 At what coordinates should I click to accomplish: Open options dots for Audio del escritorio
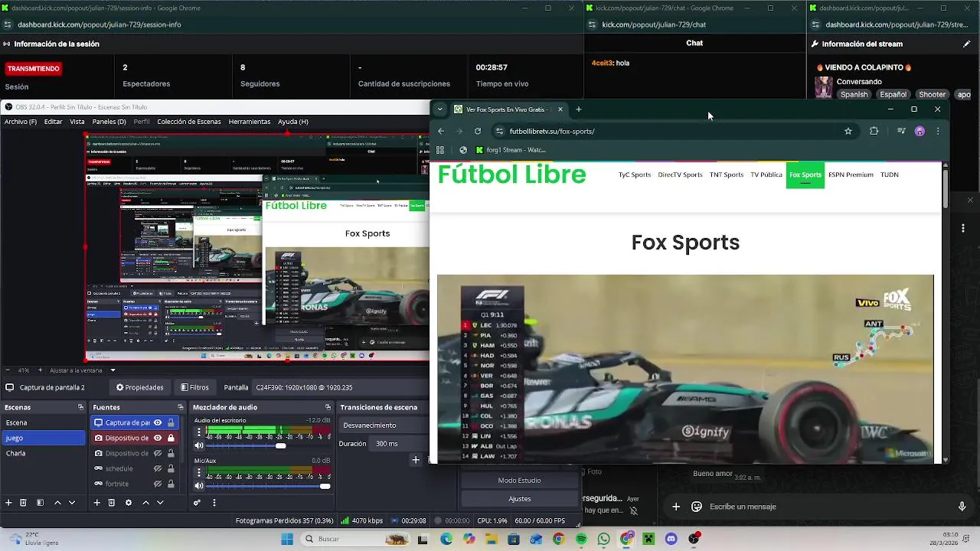(x=199, y=432)
